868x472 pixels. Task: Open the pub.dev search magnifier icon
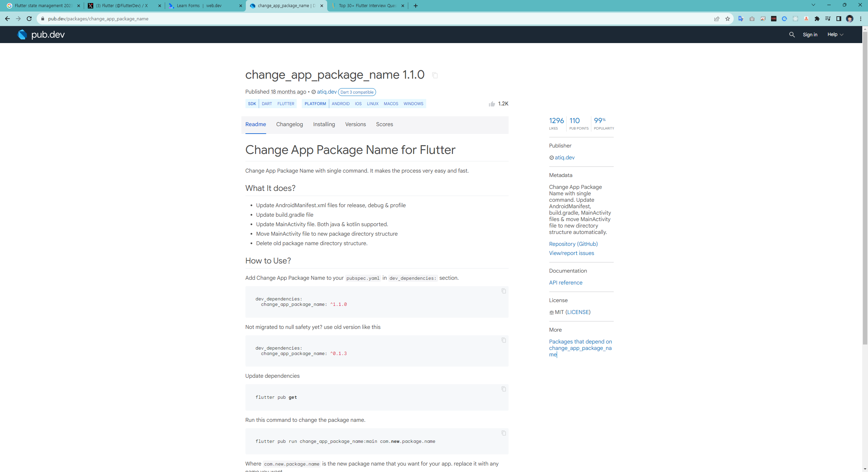pos(792,35)
